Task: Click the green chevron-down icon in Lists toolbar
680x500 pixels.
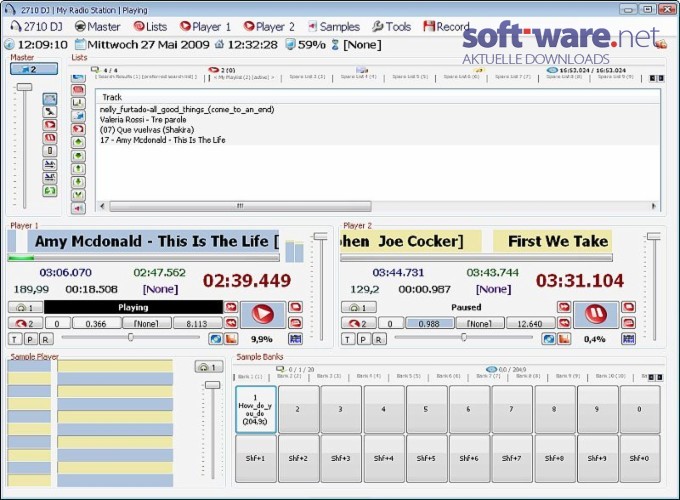Action: (78, 195)
